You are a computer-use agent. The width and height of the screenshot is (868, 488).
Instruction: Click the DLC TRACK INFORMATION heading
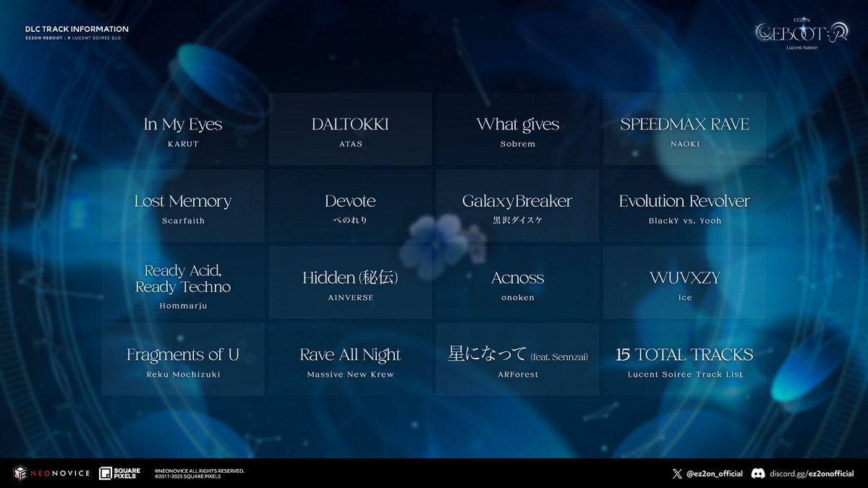point(77,30)
